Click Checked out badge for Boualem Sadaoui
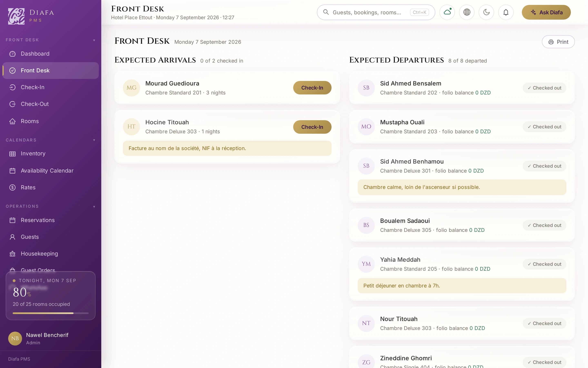 pos(545,226)
